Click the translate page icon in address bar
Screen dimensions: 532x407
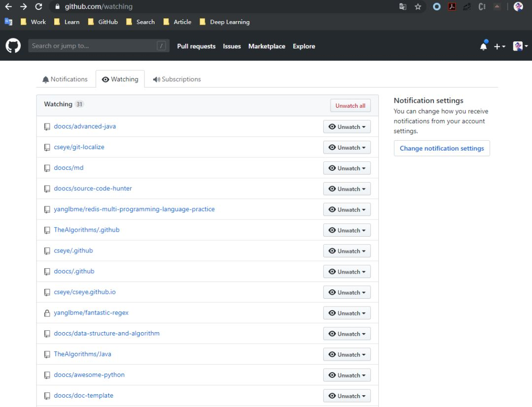point(403,6)
